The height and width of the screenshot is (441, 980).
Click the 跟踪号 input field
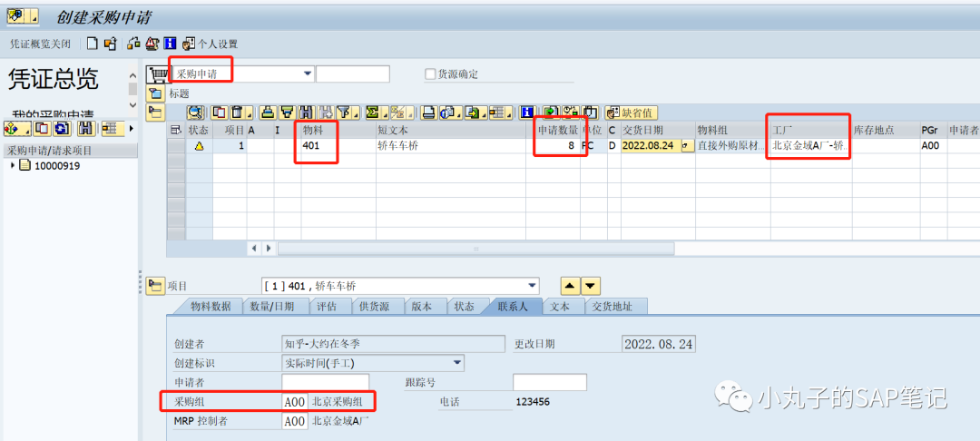[x=549, y=382]
